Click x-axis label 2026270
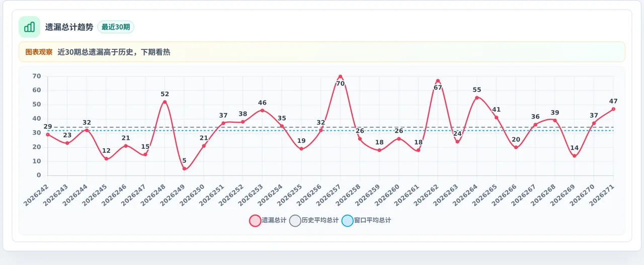 coord(582,194)
